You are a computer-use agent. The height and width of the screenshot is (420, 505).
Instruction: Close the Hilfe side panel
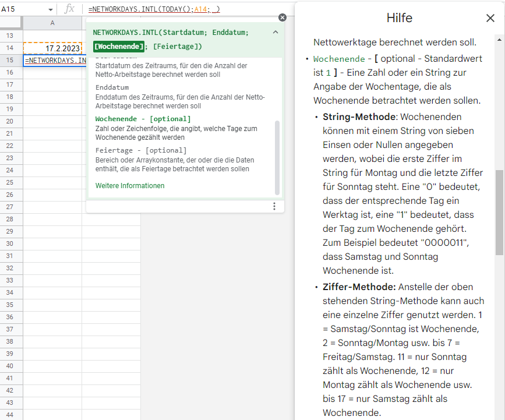[x=490, y=18]
